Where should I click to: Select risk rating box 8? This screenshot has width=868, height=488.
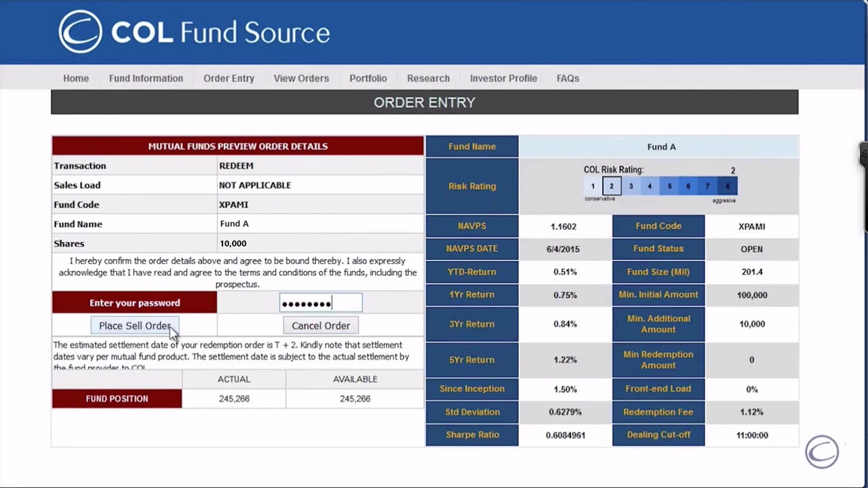click(728, 186)
